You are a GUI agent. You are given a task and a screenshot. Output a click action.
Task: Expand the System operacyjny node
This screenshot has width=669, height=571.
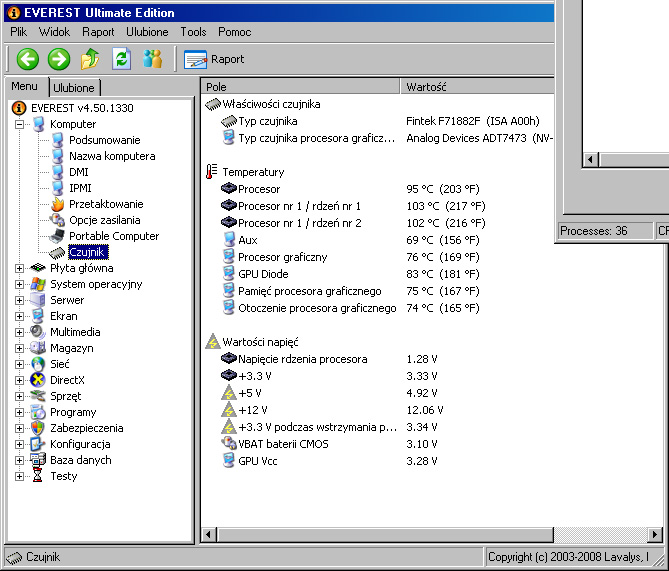coord(19,284)
